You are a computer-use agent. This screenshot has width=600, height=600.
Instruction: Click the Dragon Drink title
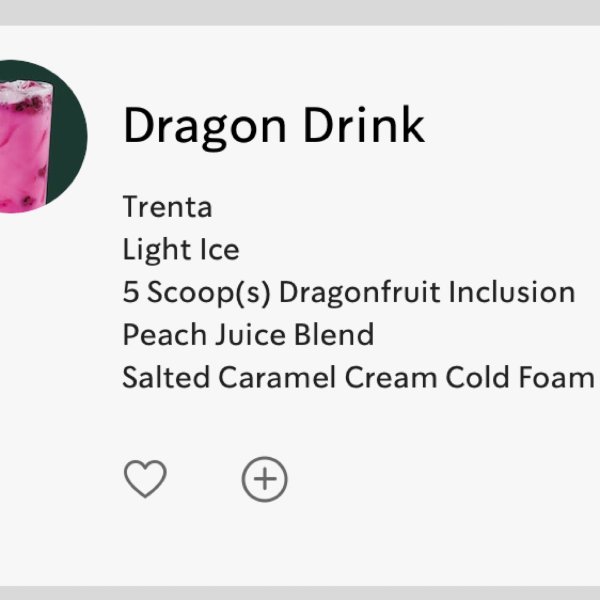click(x=274, y=125)
